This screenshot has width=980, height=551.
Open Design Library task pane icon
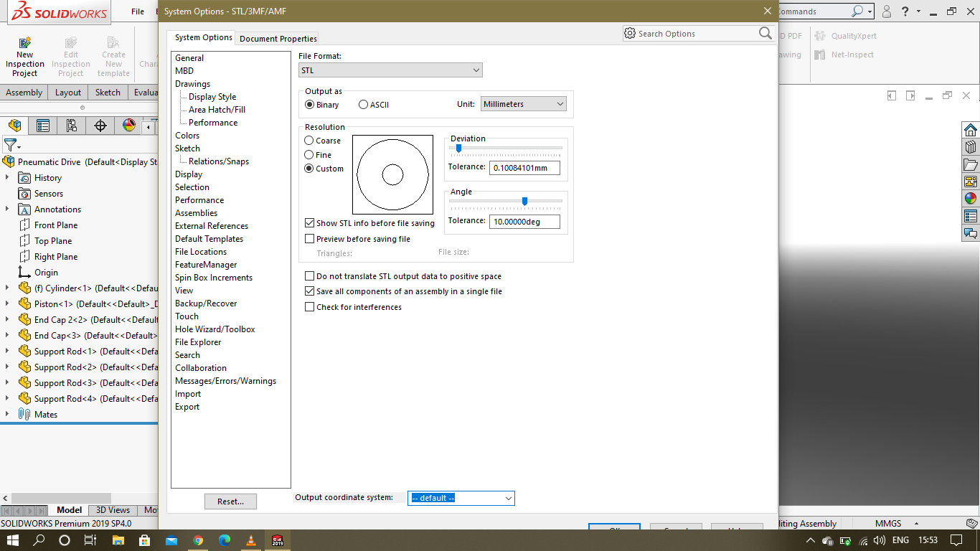tap(971, 147)
